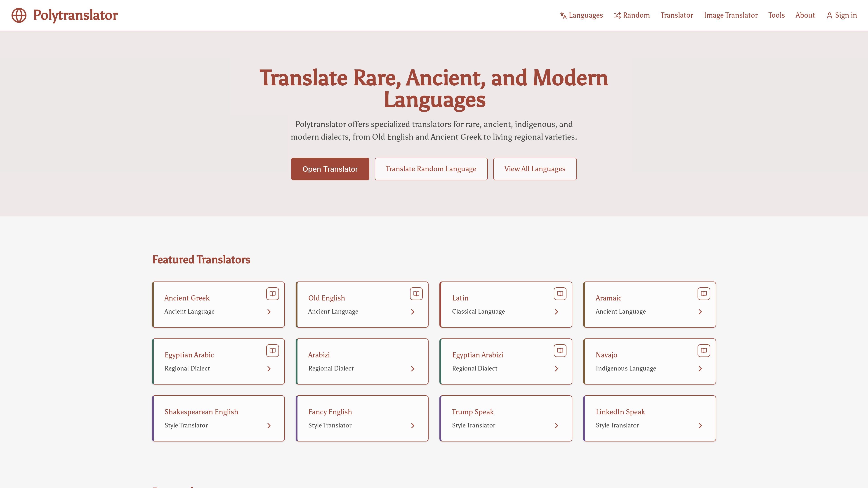Click the chevron arrow on Egyptian Arabizi card
This screenshot has height=488, width=868.
pos(556,369)
